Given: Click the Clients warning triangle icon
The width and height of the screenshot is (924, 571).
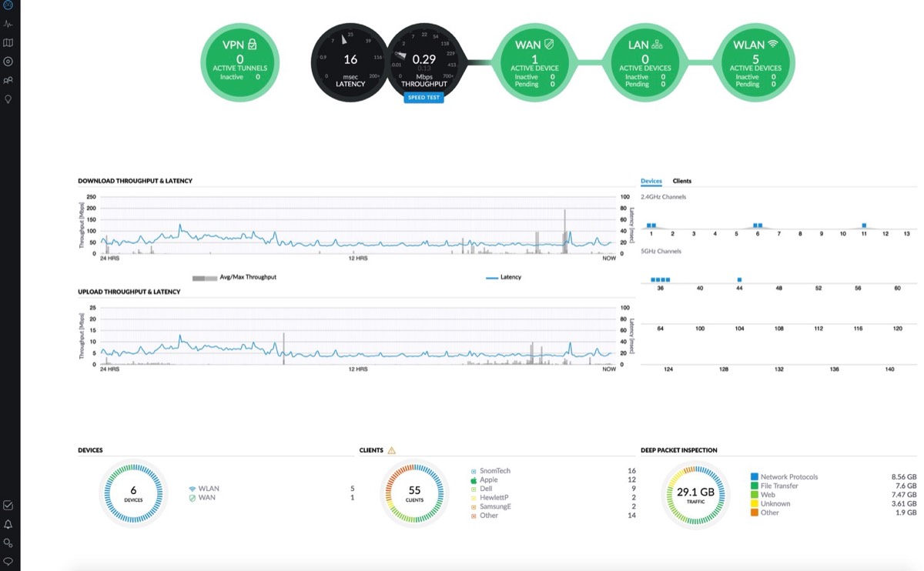Looking at the screenshot, I should pos(391,450).
